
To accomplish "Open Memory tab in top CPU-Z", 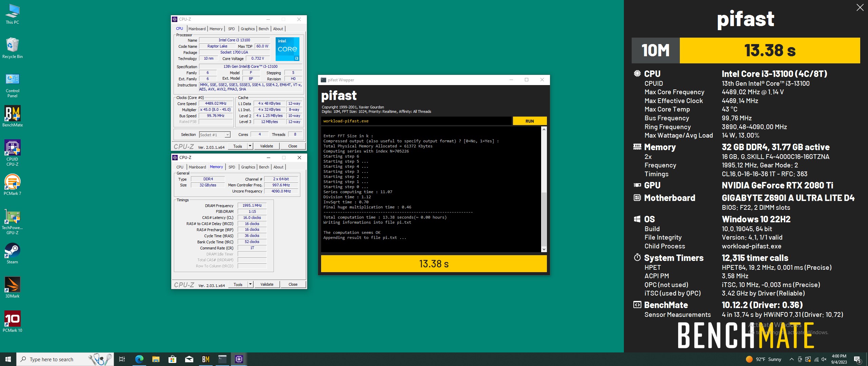I will point(216,29).
